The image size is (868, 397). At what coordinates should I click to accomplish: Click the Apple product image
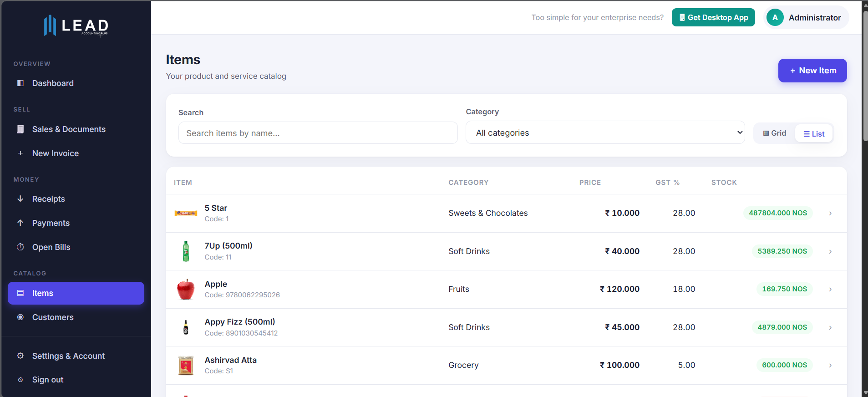pyautogui.click(x=186, y=289)
